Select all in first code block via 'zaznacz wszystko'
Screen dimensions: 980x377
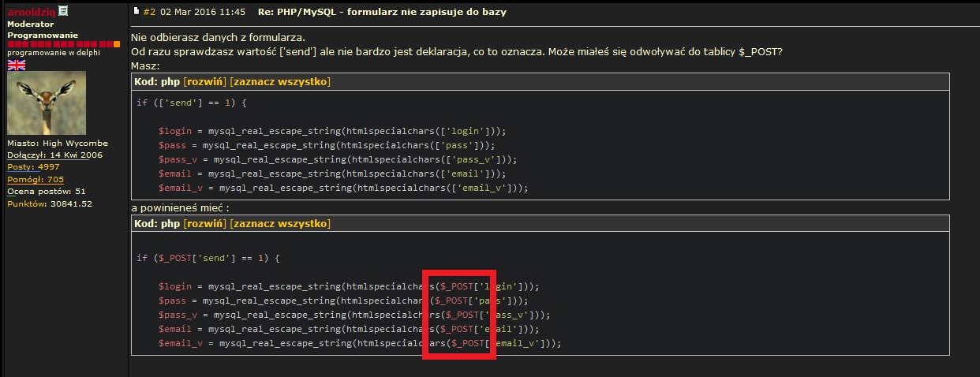tap(280, 82)
